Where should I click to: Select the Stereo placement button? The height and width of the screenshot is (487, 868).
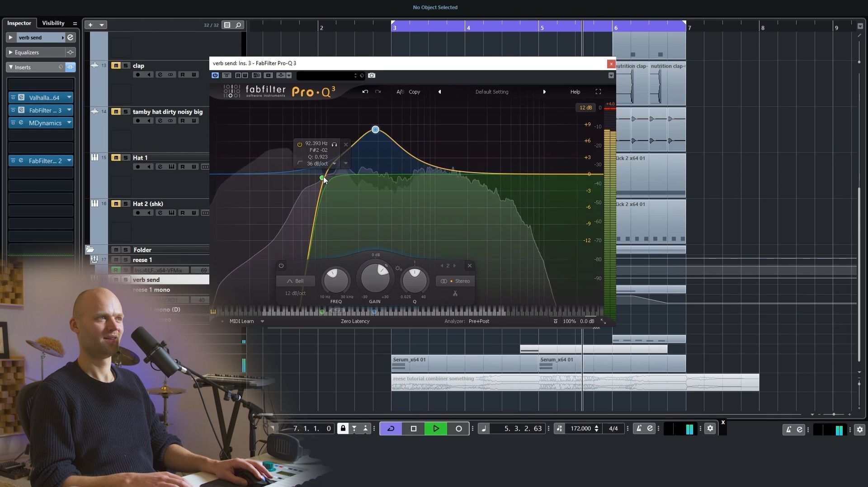[456, 281]
